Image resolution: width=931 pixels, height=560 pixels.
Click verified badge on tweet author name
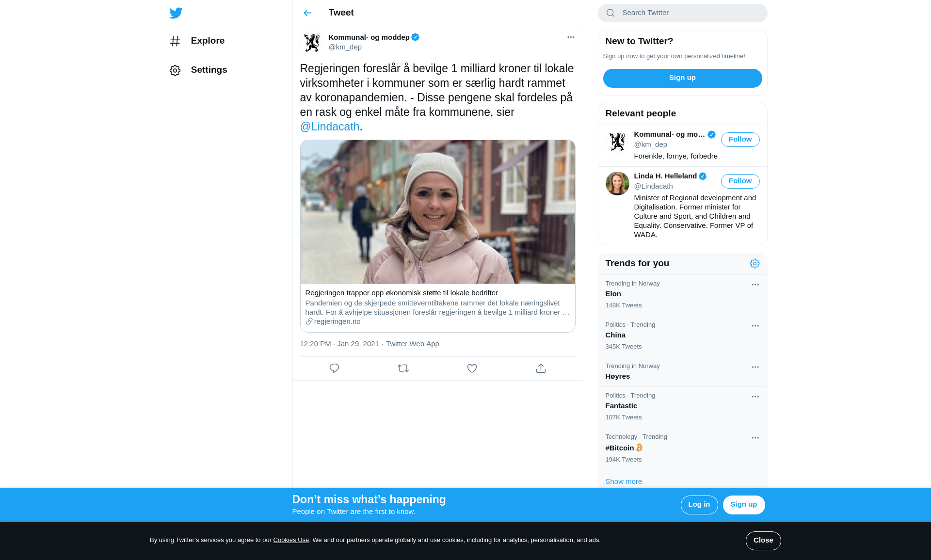tap(416, 37)
